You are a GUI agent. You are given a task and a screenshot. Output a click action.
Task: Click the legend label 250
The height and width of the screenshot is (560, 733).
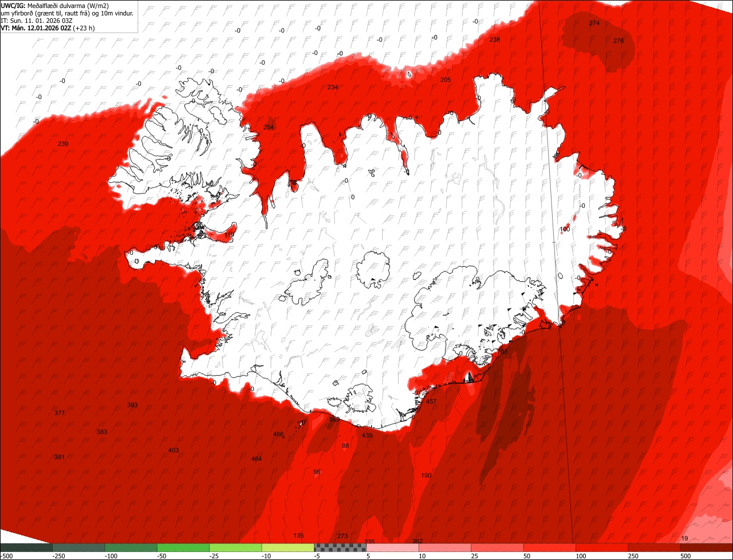click(x=633, y=556)
